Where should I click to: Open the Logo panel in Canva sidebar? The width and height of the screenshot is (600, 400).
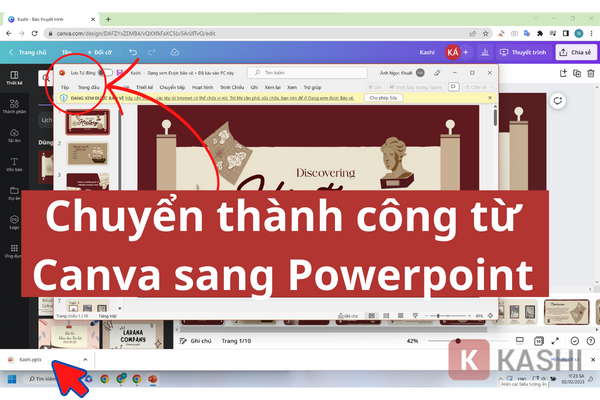pos(14,222)
